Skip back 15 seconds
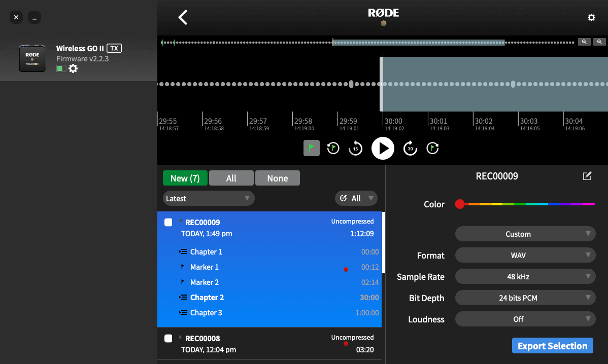The image size is (608, 364). click(x=355, y=149)
